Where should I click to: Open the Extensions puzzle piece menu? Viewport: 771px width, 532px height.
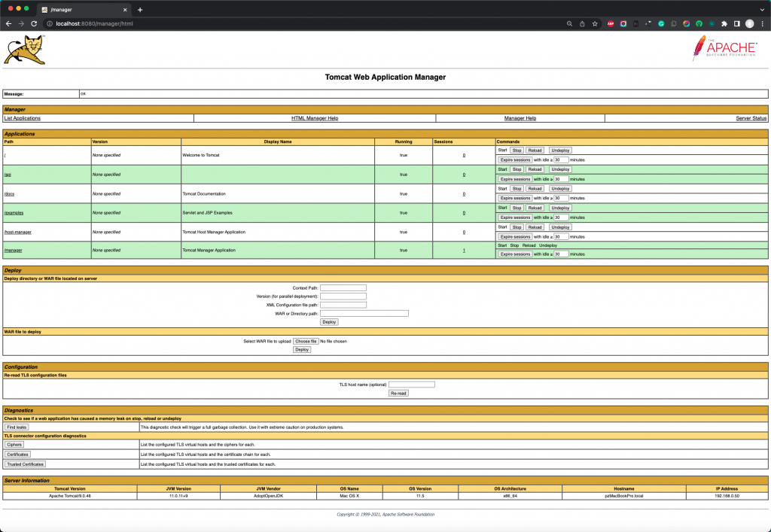[724, 23]
